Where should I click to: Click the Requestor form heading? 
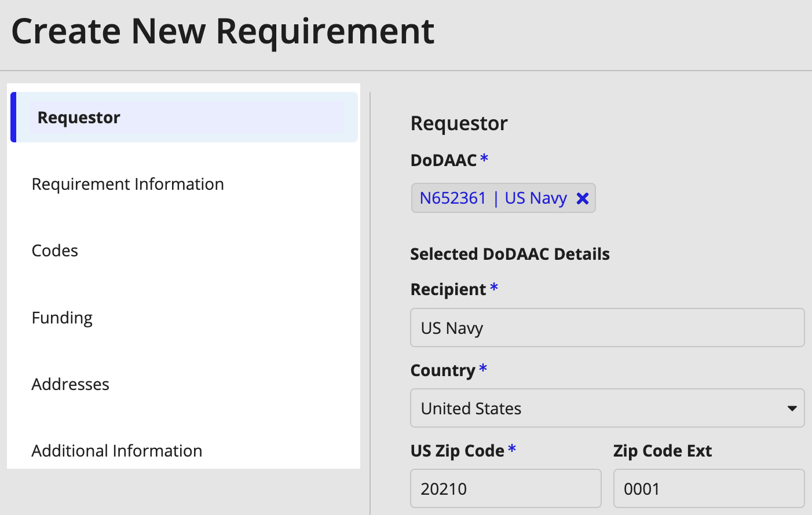click(459, 123)
